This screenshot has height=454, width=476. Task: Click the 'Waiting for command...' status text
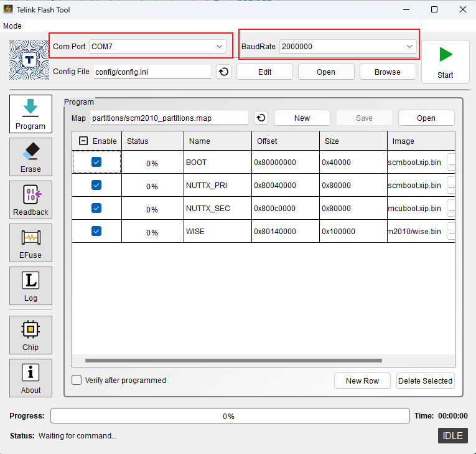tap(77, 436)
